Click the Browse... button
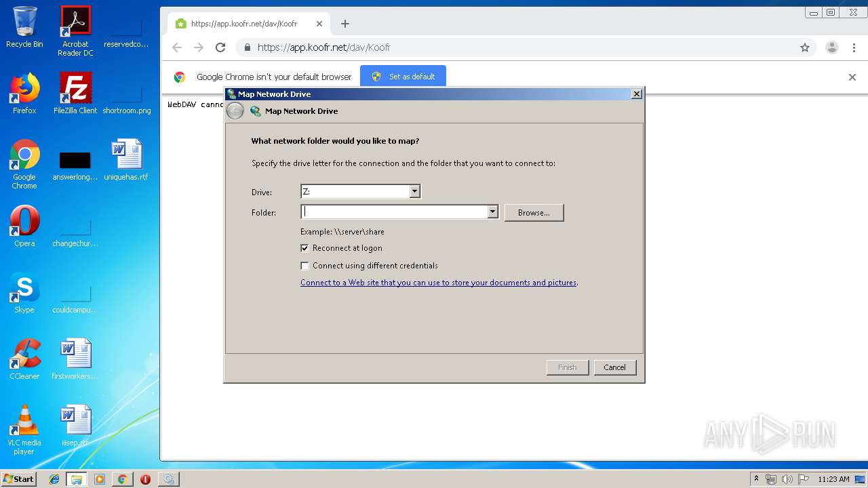This screenshot has height=488, width=868. pyautogui.click(x=534, y=213)
